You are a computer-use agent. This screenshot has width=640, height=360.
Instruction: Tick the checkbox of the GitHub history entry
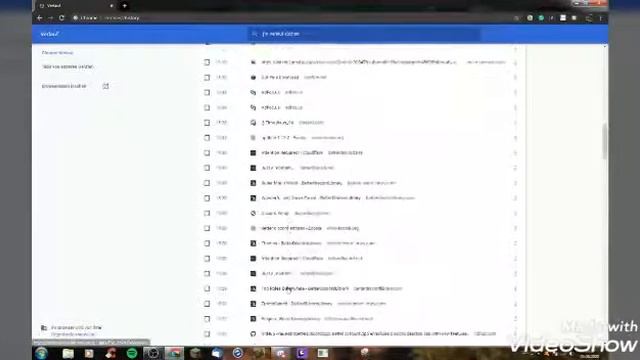[207, 334]
